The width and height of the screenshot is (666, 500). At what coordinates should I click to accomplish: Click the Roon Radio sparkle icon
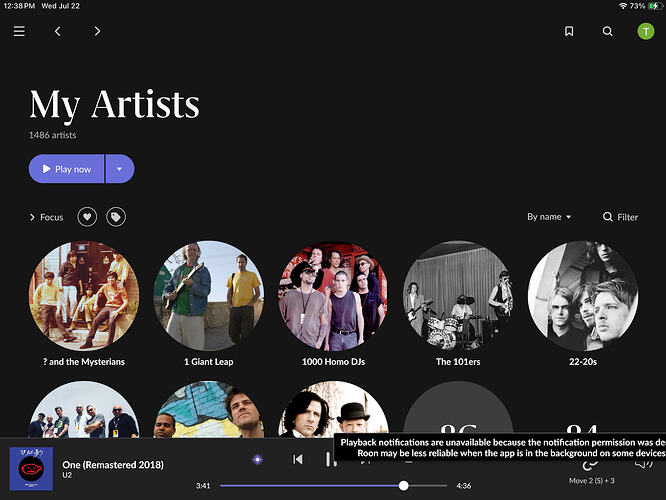(257, 459)
